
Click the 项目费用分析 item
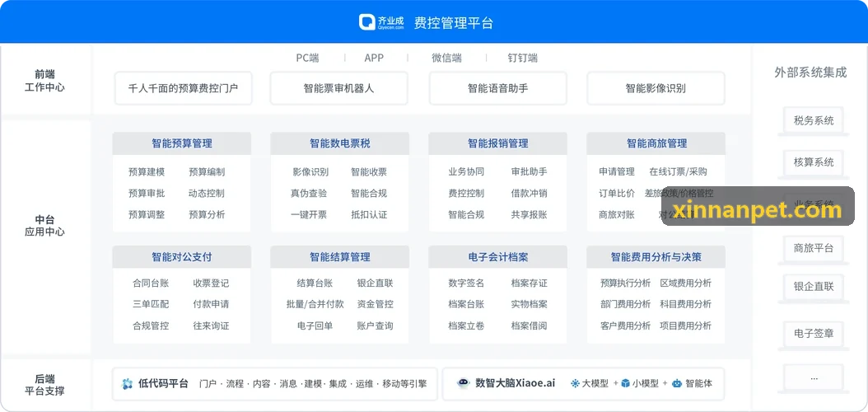point(686,326)
